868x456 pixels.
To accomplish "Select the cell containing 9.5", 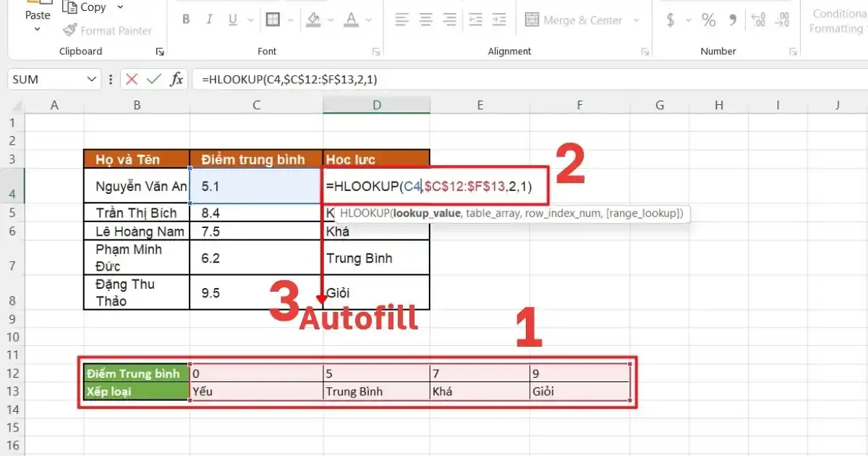I will [256, 292].
